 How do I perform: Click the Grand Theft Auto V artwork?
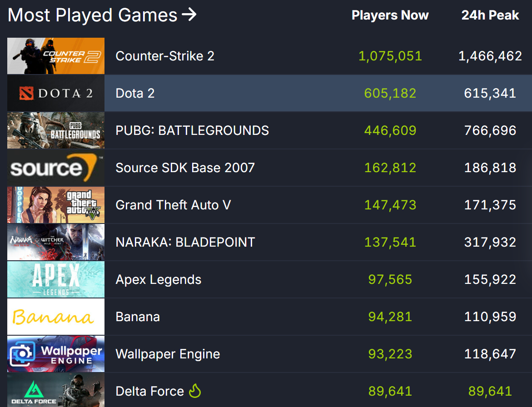[55, 204]
